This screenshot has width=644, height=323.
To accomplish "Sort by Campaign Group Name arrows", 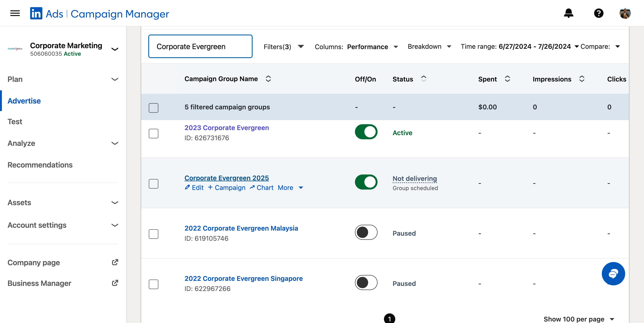I will click(x=268, y=79).
